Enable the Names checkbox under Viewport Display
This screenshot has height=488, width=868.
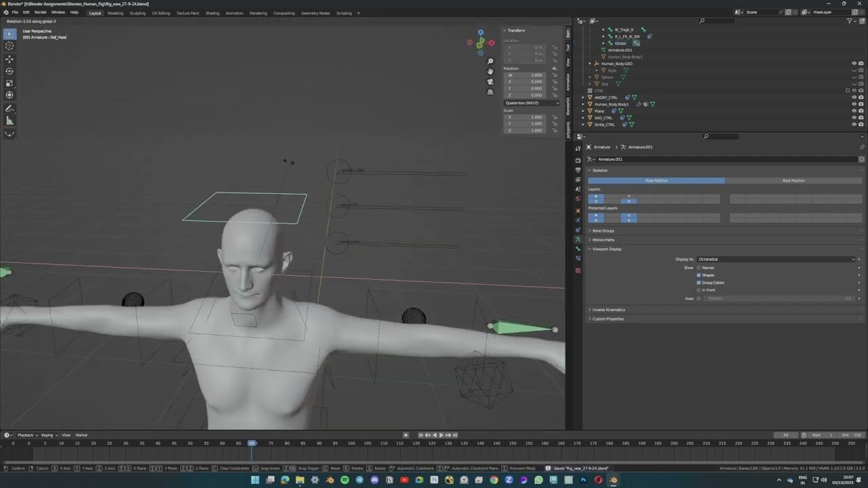[x=699, y=267]
